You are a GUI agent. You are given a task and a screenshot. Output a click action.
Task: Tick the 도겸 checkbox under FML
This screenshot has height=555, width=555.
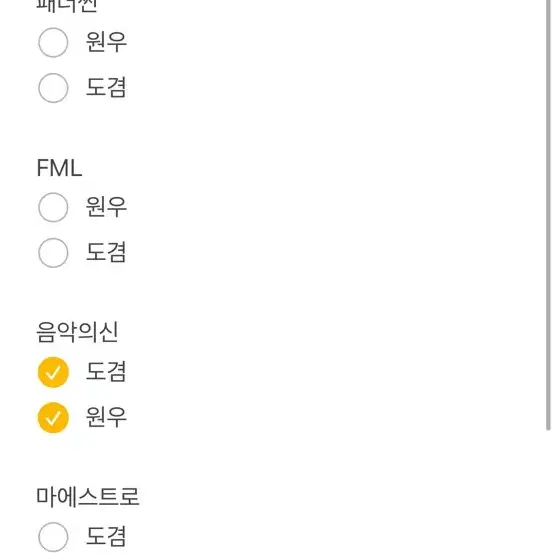pyautogui.click(x=53, y=253)
